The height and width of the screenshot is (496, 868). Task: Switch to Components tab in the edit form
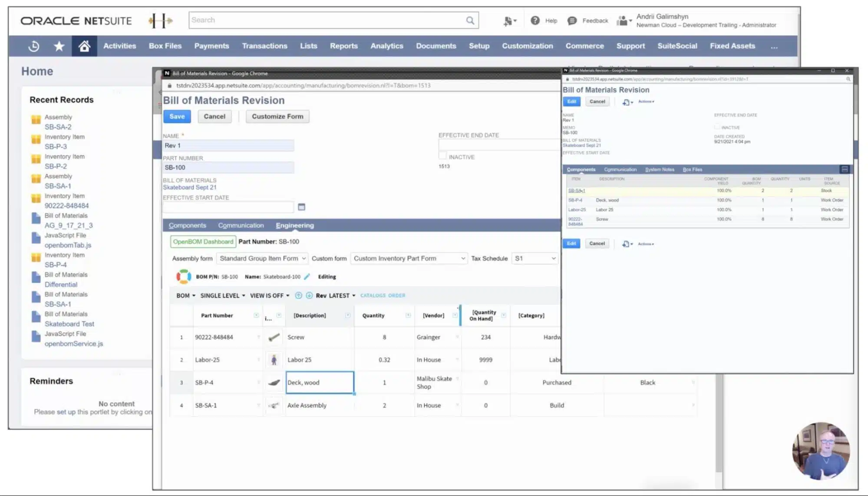(x=187, y=225)
